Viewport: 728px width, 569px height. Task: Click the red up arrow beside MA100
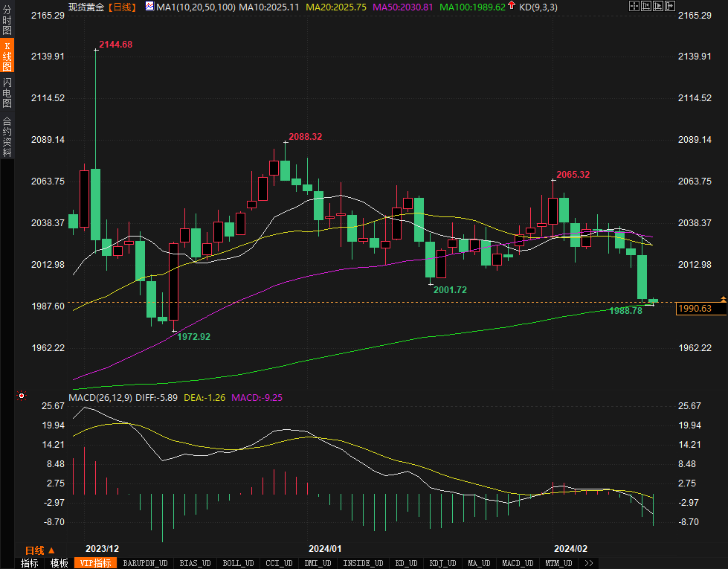512,7
